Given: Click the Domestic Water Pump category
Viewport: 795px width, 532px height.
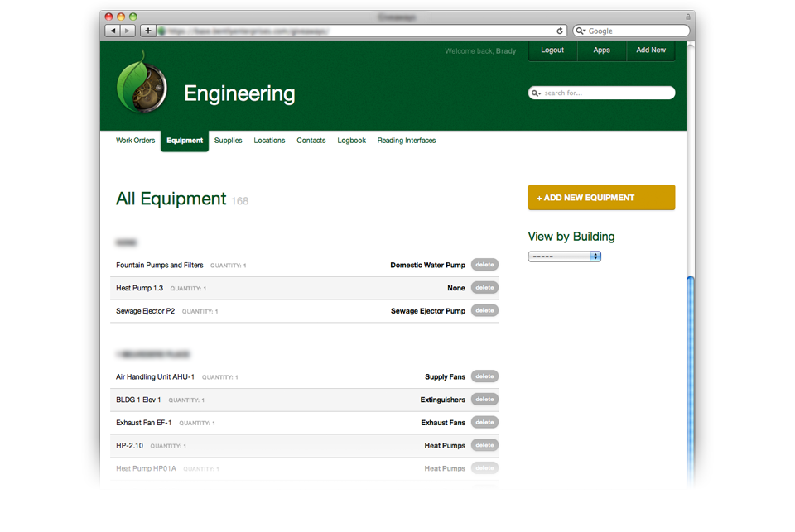Looking at the screenshot, I should tap(428, 265).
